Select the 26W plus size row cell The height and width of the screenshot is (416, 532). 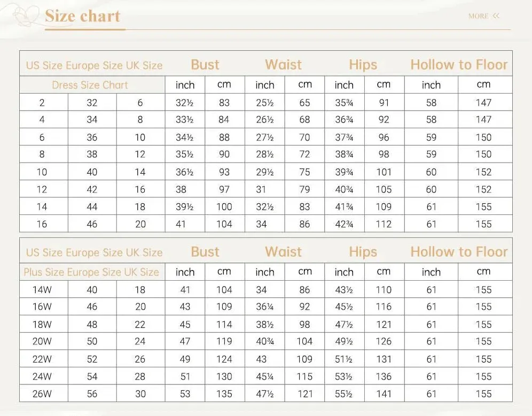(42, 394)
